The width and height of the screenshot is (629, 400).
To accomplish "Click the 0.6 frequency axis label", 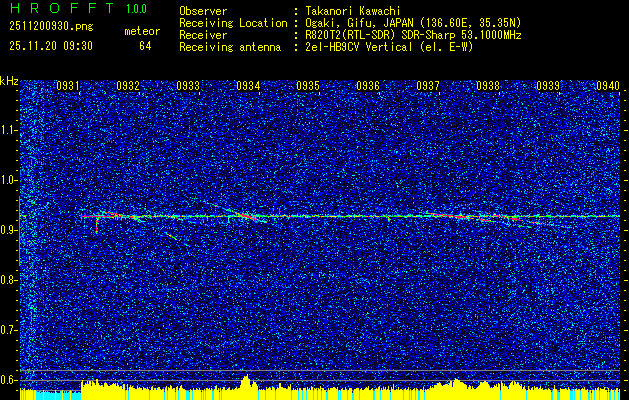I will click(x=8, y=380).
